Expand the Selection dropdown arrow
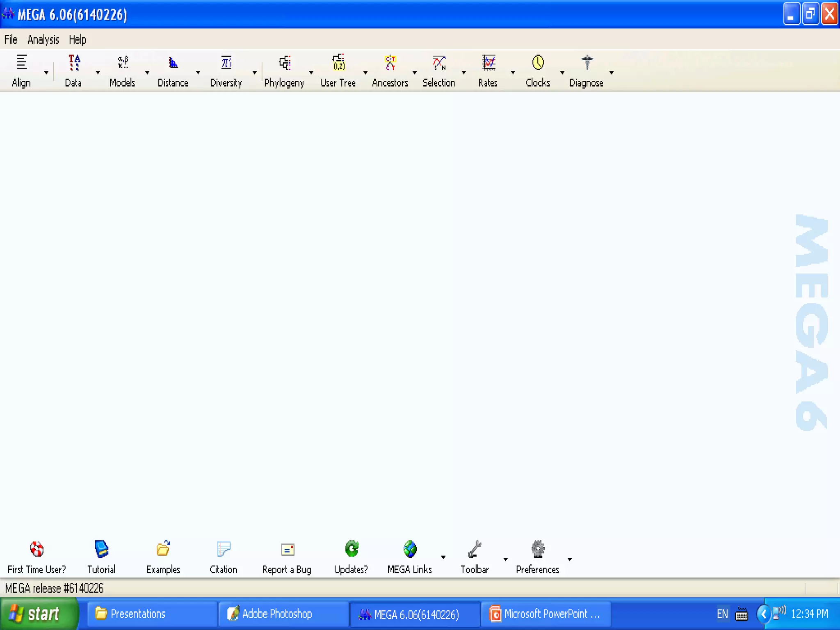Viewport: 840px width, 630px height. point(463,73)
